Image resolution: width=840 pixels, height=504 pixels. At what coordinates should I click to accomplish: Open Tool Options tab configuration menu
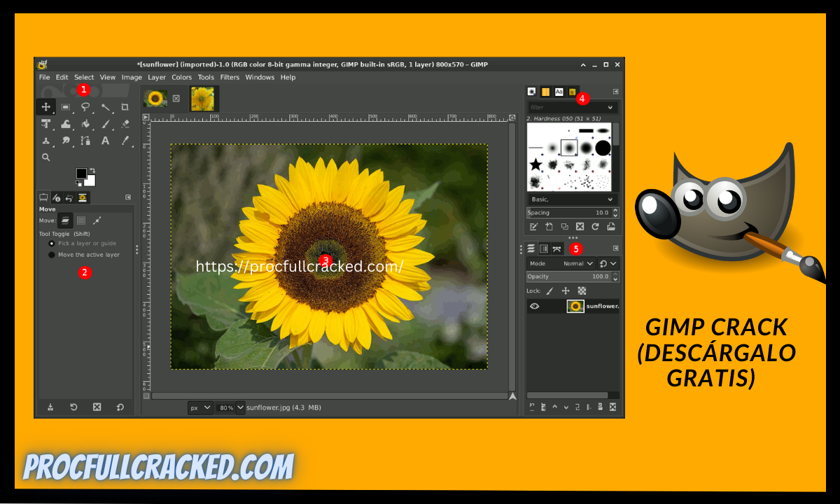tap(128, 197)
